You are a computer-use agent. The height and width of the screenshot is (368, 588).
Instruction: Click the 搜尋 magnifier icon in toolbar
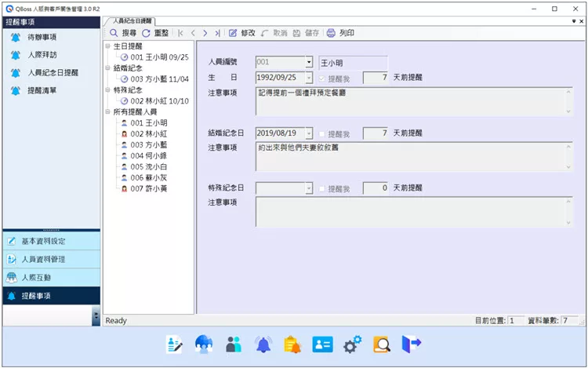114,34
